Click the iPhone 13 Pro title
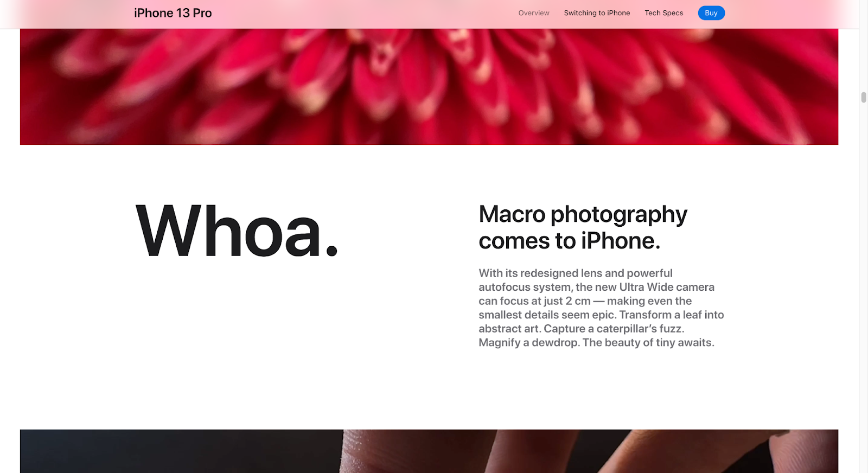Image resolution: width=868 pixels, height=473 pixels. click(x=173, y=13)
